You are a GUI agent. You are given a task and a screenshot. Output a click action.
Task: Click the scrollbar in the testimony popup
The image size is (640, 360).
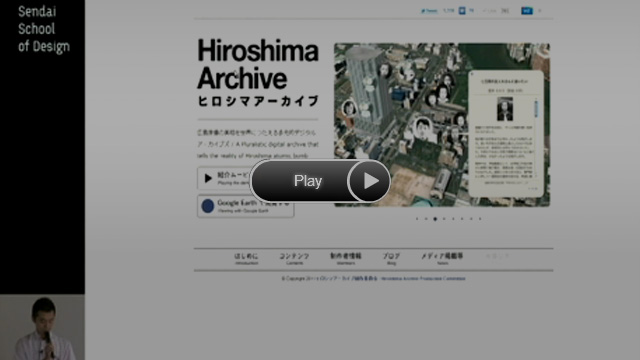point(536,109)
